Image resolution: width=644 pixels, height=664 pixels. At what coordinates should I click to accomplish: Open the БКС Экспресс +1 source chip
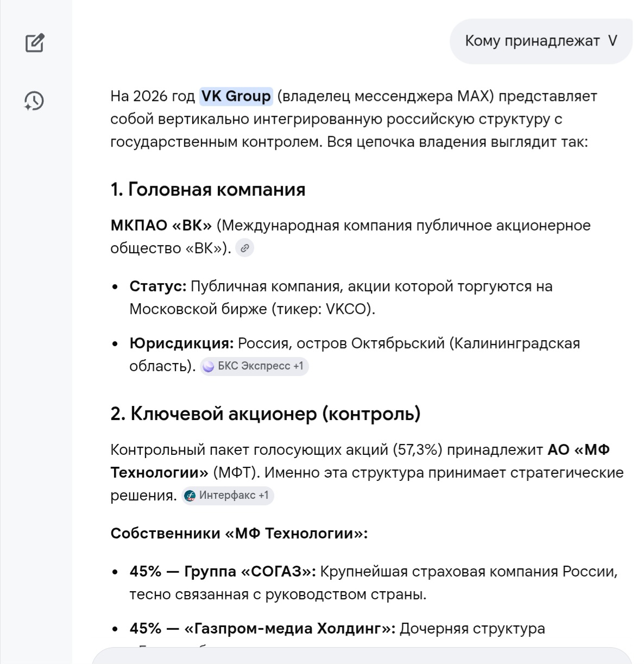[254, 366]
